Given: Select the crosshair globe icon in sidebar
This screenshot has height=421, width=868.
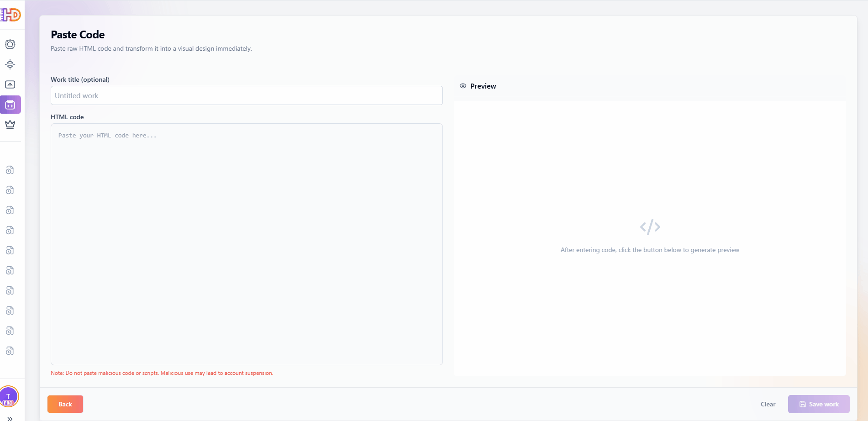Looking at the screenshot, I should 10,64.
